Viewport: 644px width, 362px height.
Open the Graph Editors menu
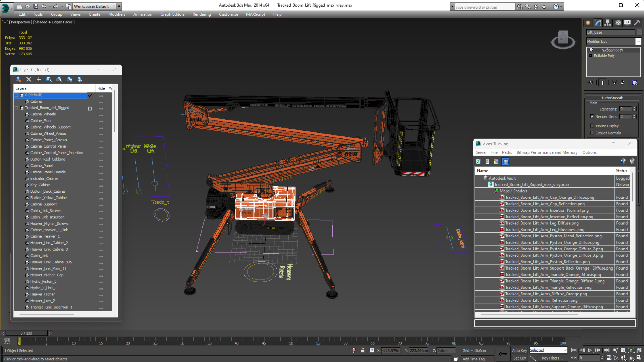[172, 14]
